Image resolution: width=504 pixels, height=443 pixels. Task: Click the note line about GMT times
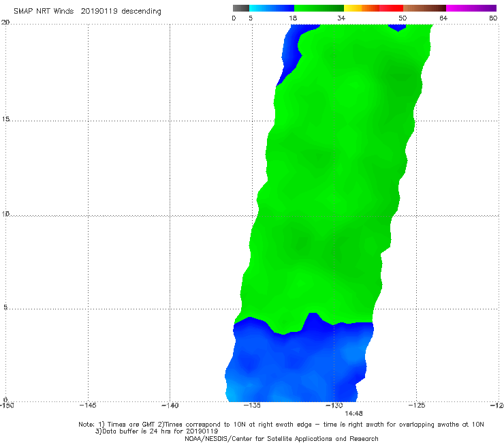(281, 425)
